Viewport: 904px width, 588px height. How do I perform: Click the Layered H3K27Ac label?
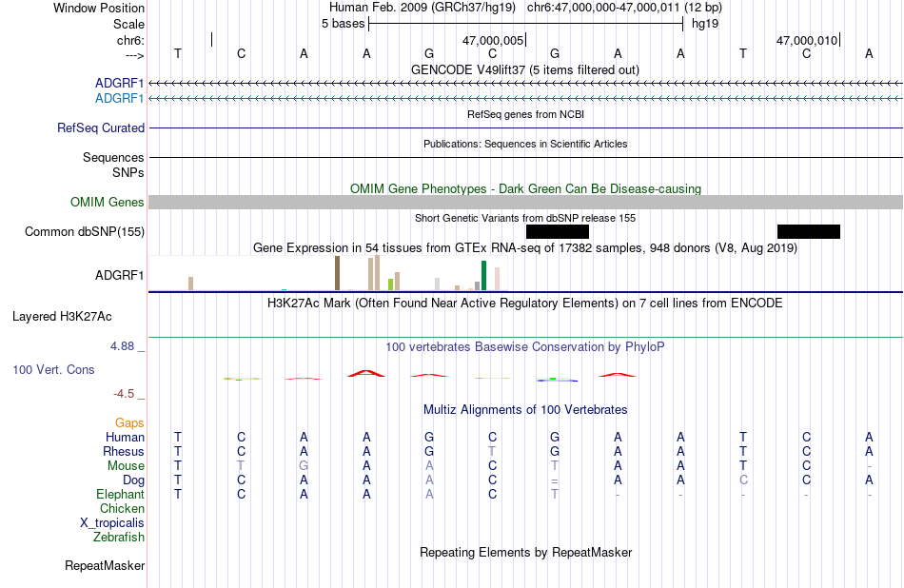pos(62,317)
